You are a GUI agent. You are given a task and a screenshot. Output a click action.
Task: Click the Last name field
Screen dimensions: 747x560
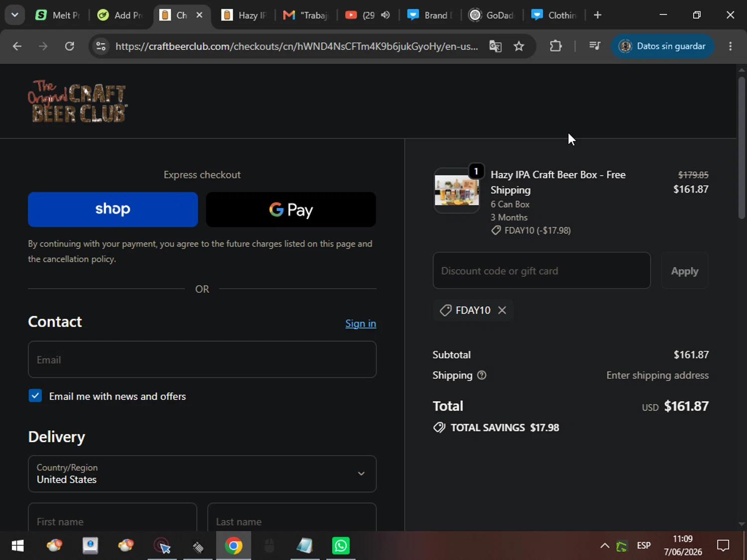[292, 518]
